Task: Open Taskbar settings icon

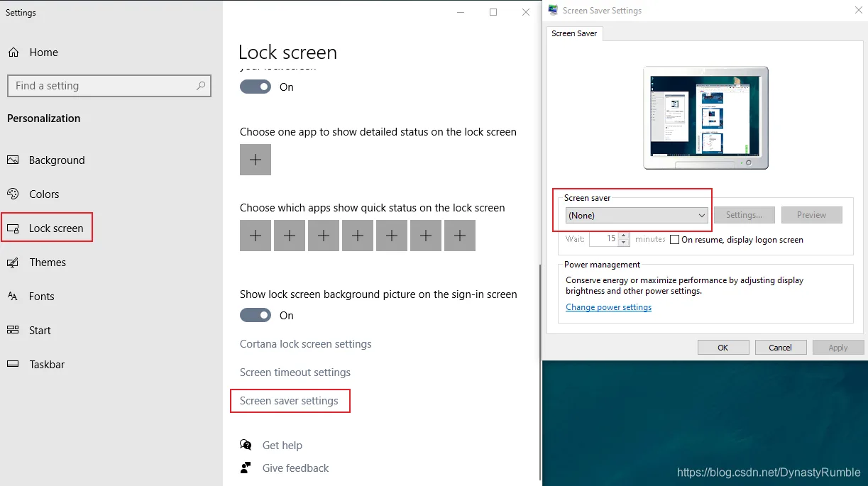Action: coord(13,365)
